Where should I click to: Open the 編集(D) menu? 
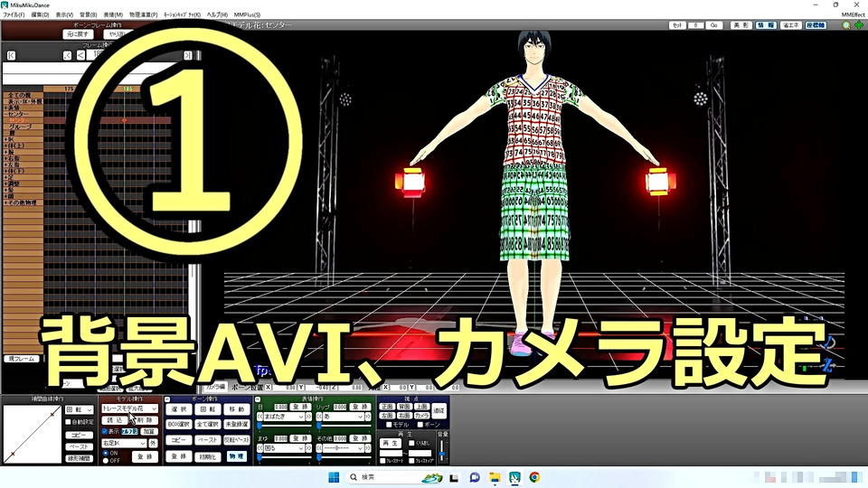[x=40, y=15]
